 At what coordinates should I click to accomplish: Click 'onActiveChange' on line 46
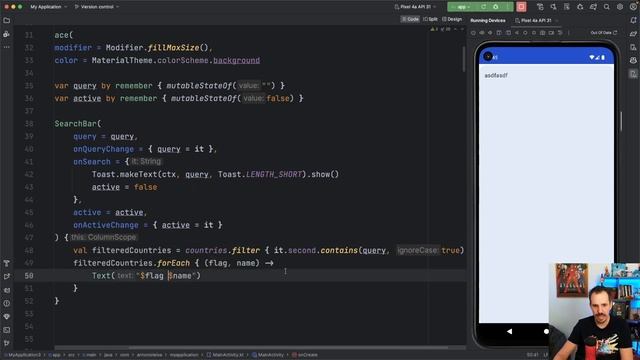coord(106,225)
